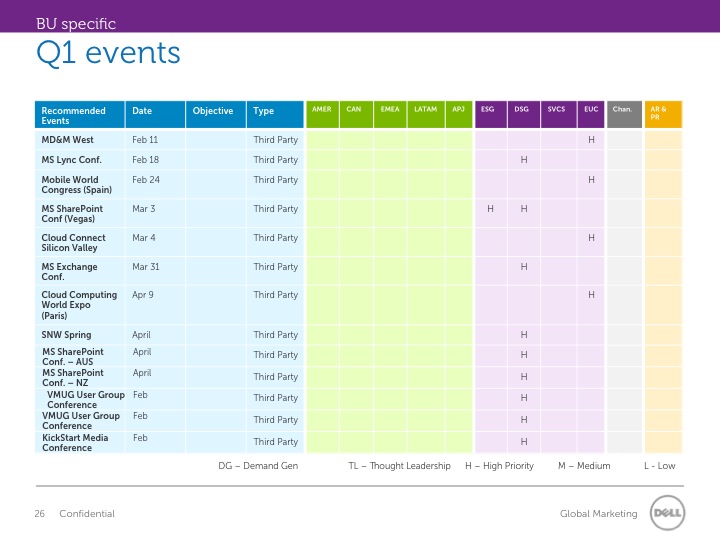Click the SVCS business unit header

559,115
